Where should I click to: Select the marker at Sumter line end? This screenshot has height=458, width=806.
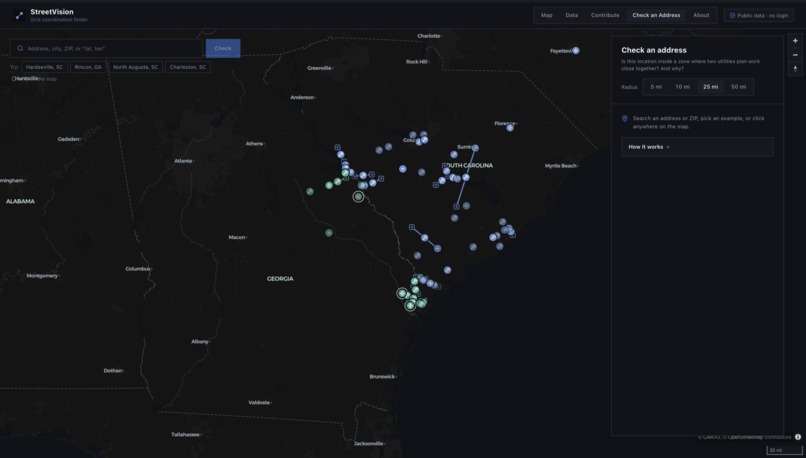[x=475, y=148]
